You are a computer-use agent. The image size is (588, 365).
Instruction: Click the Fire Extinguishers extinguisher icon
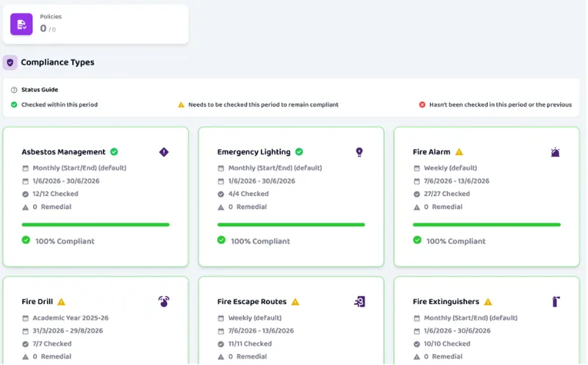[556, 302]
